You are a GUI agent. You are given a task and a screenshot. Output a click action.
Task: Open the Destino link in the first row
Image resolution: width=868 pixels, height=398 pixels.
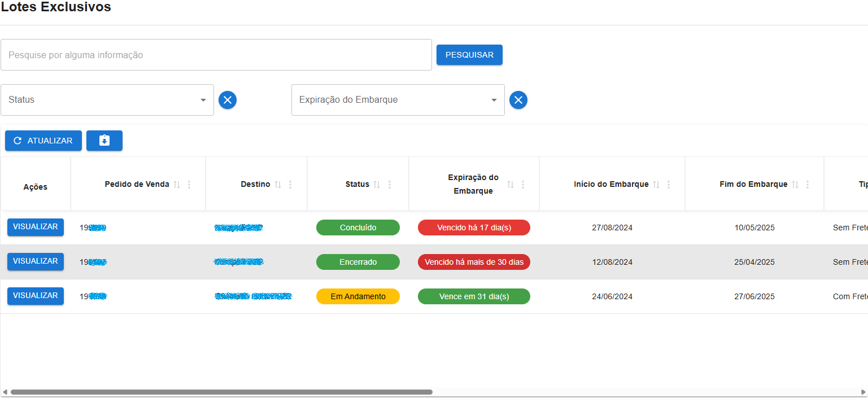[x=238, y=227]
